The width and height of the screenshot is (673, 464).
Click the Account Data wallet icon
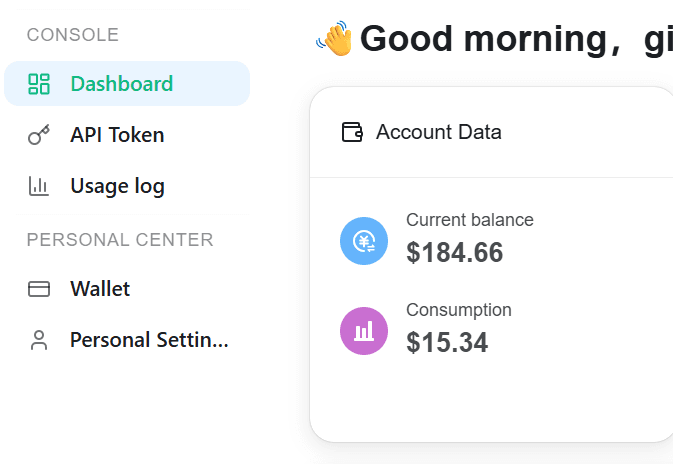(352, 132)
